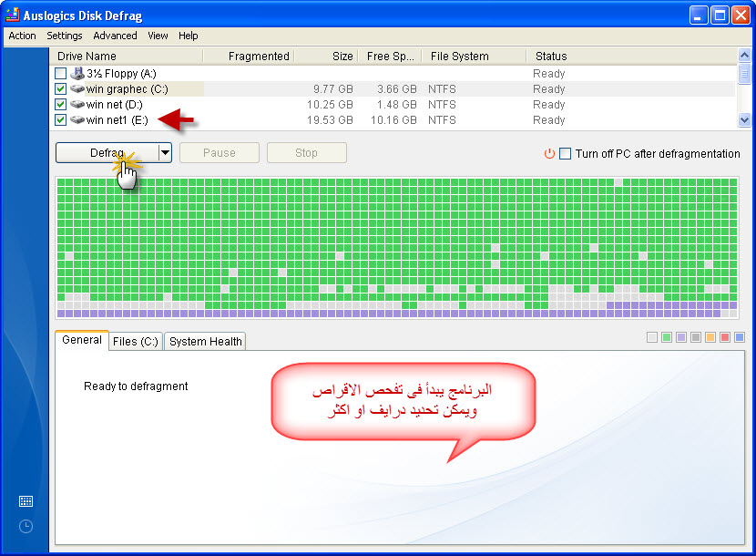This screenshot has height=556, width=756.
Task: Click the 10.16 GB free space value
Action: point(393,119)
